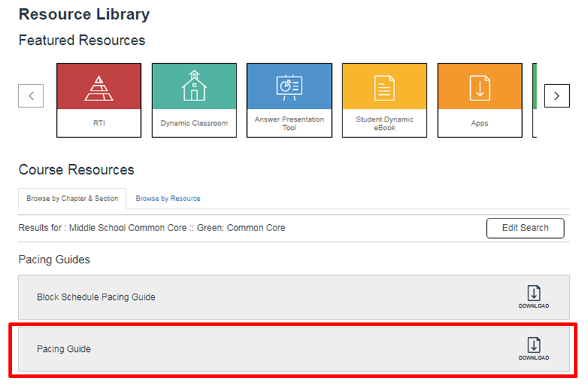The image size is (588, 392).
Task: Advance featured resources with the right arrow
Action: coord(556,96)
